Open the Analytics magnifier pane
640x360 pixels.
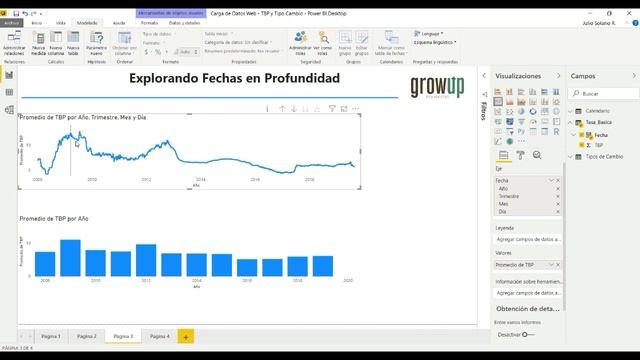pyautogui.click(x=537, y=155)
